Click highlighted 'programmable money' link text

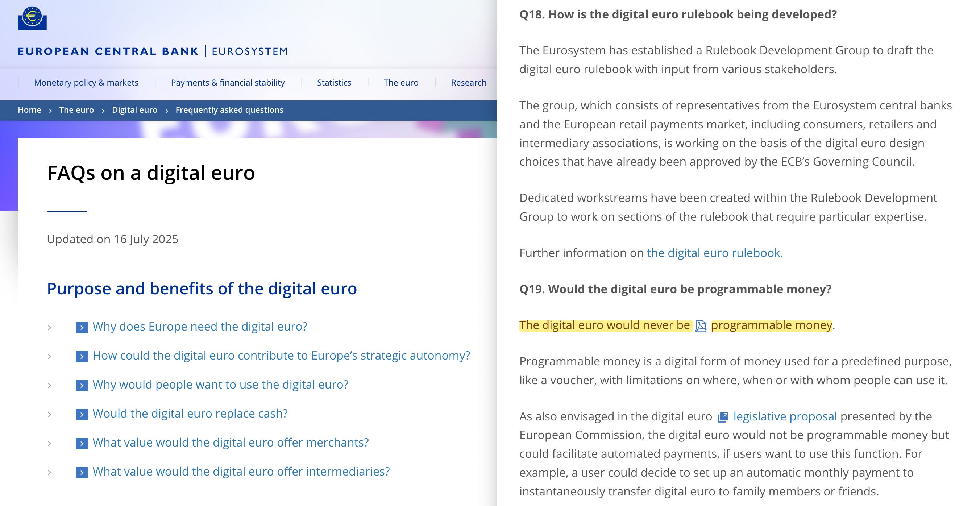click(771, 325)
